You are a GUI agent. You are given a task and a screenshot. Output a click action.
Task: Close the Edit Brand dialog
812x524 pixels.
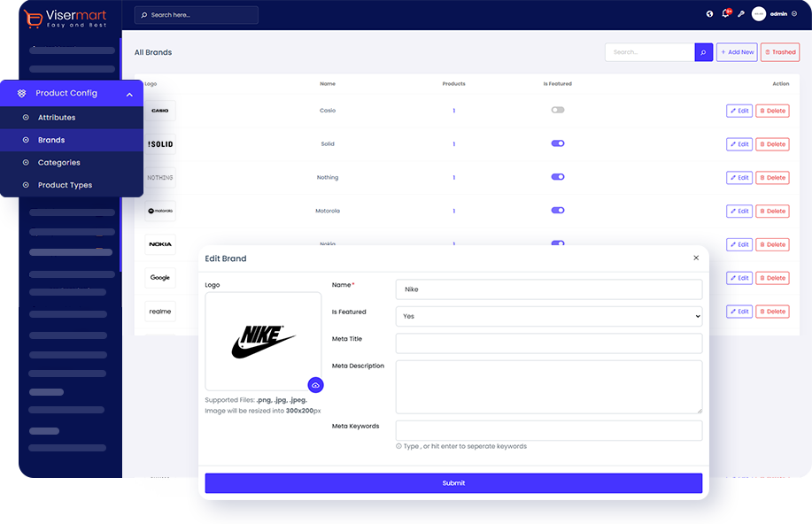click(x=696, y=258)
